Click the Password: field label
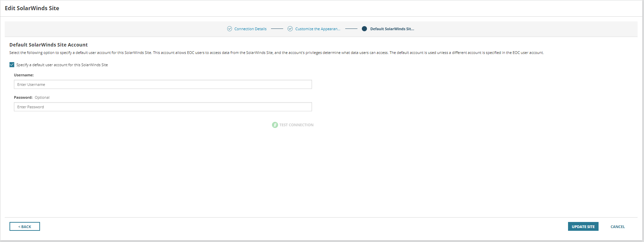Viewport: 644px width, 242px height. click(23, 97)
